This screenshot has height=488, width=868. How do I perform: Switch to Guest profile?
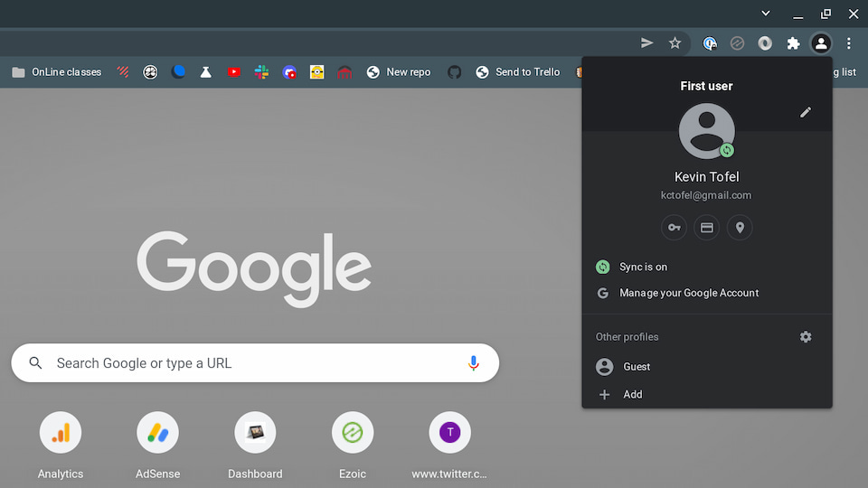tap(706, 366)
